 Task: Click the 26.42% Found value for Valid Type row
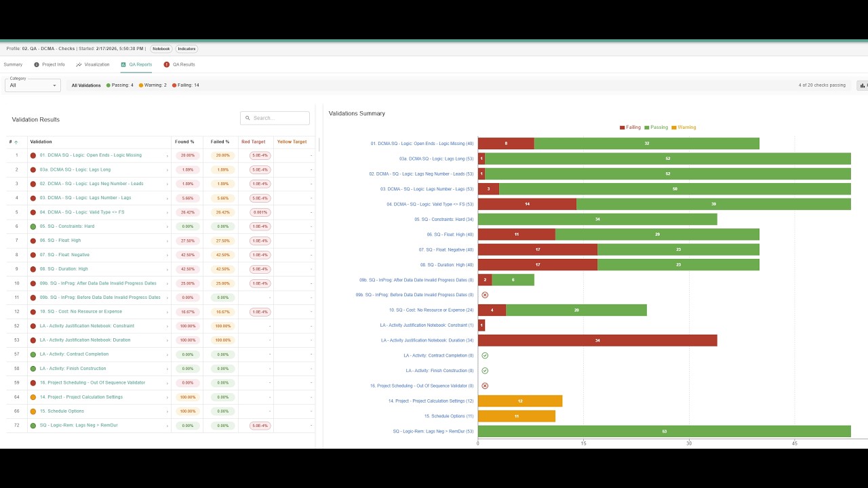(x=188, y=212)
